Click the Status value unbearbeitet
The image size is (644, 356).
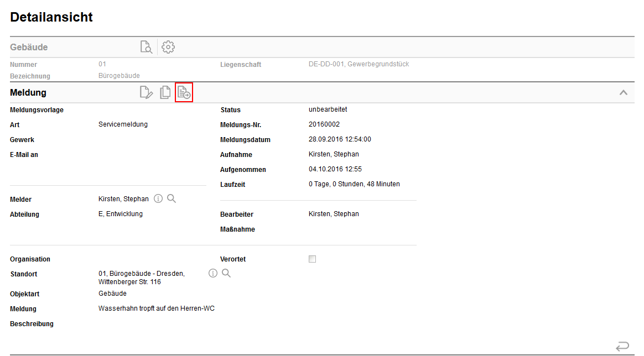[328, 109]
